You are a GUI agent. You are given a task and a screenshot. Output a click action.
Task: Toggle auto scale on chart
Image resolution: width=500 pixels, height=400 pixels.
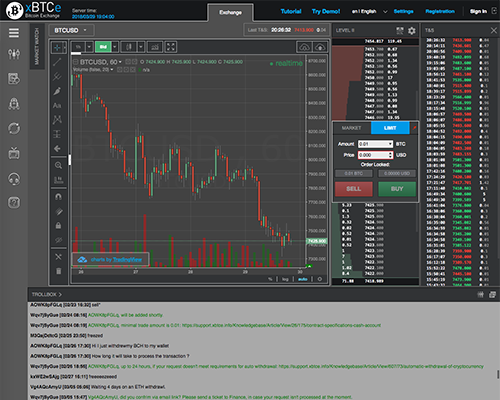tap(303, 279)
